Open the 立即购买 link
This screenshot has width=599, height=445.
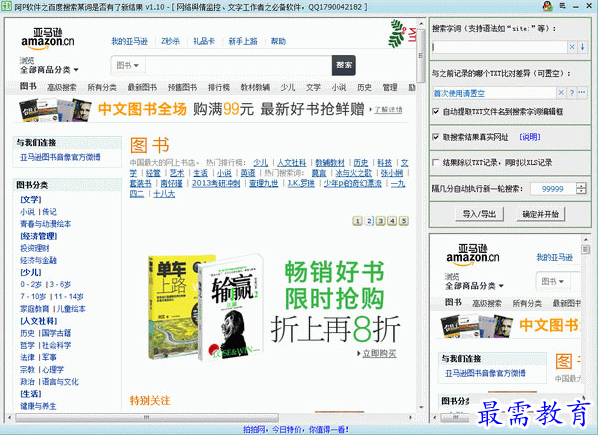tap(379, 353)
